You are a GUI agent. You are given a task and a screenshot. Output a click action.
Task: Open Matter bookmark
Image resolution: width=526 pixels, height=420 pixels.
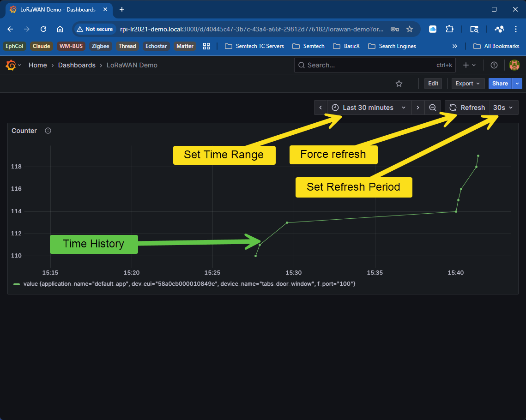[x=185, y=46]
